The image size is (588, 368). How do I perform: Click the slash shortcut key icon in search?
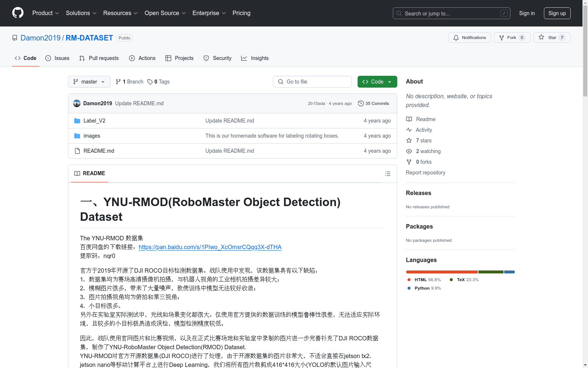[x=504, y=13]
